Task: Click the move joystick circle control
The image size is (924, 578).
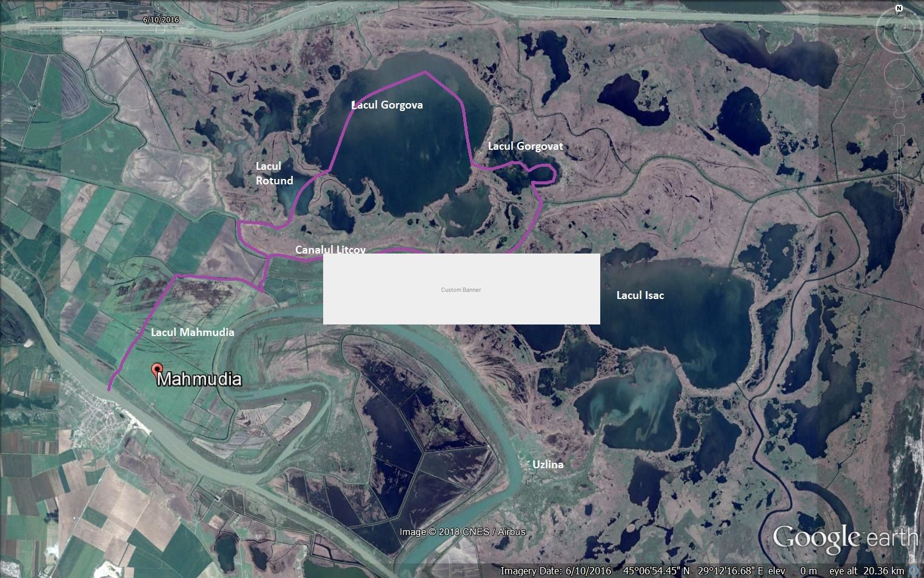Action: pos(900,74)
